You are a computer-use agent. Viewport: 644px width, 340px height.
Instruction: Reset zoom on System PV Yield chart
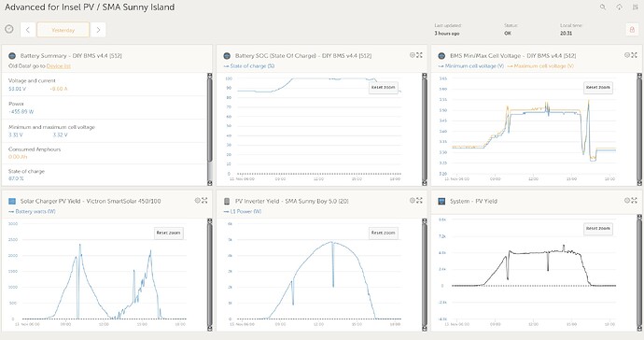[598, 229]
